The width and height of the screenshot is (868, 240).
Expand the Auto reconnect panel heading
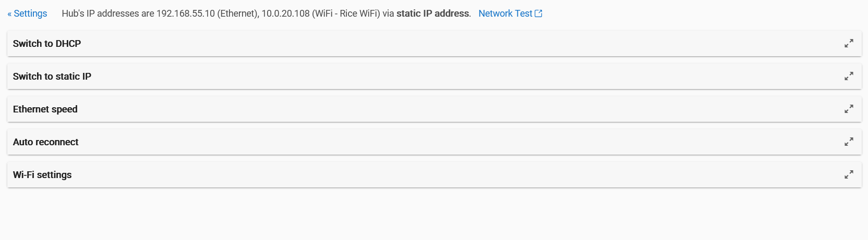(46, 142)
